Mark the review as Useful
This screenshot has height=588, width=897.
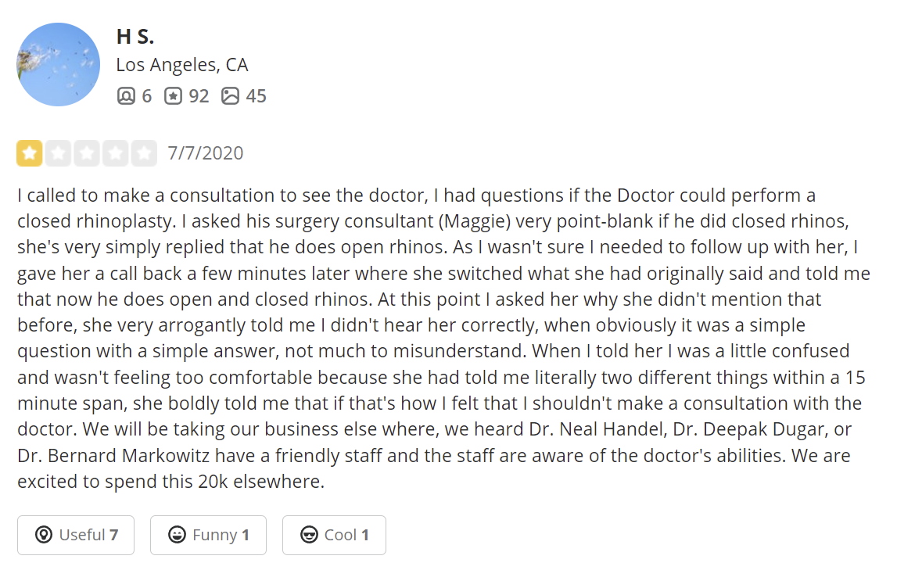pos(76,535)
